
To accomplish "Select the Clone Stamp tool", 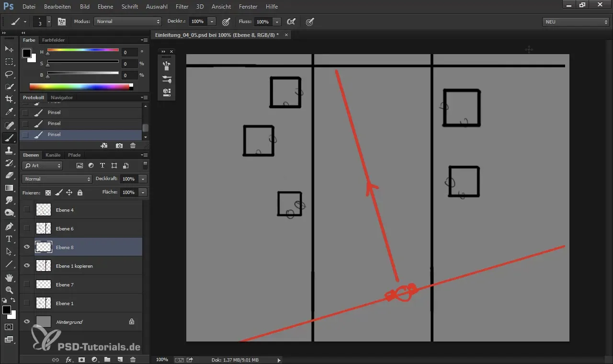I will pyautogui.click(x=9, y=150).
